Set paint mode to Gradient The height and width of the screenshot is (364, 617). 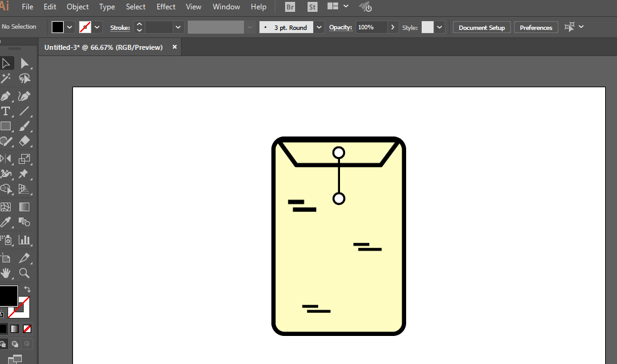tap(15, 328)
